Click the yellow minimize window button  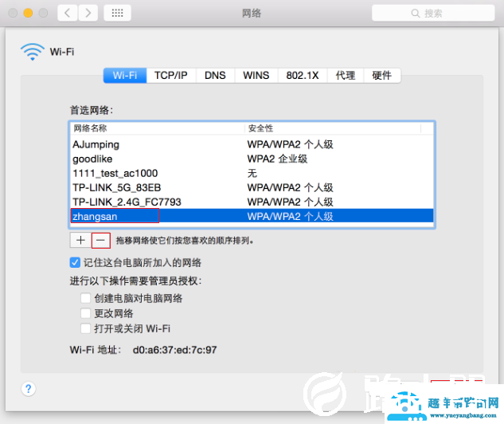[28, 13]
